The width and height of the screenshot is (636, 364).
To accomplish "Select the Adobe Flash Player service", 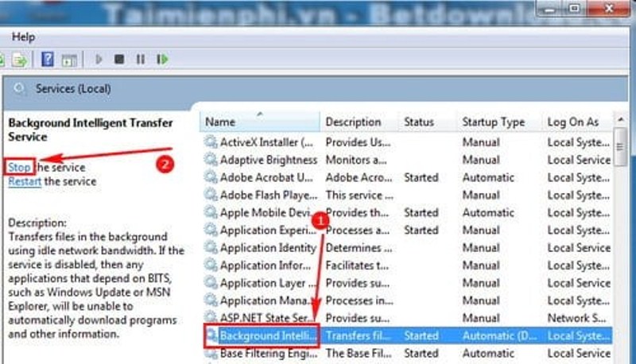I will click(x=408, y=195).
